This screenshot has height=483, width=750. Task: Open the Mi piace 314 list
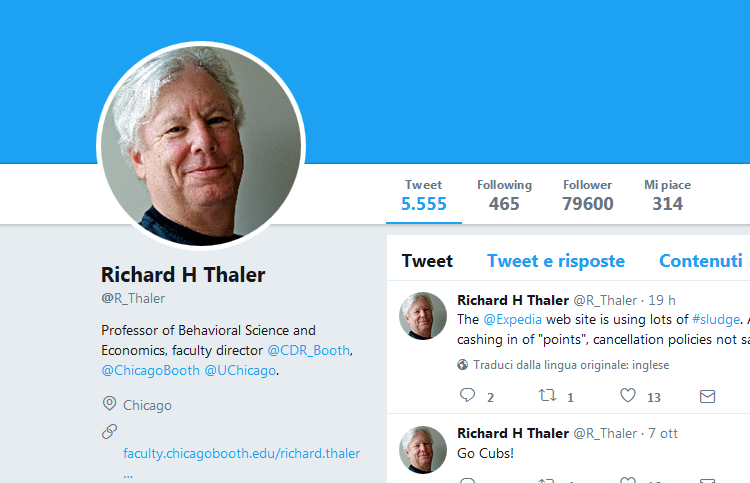[x=668, y=196]
